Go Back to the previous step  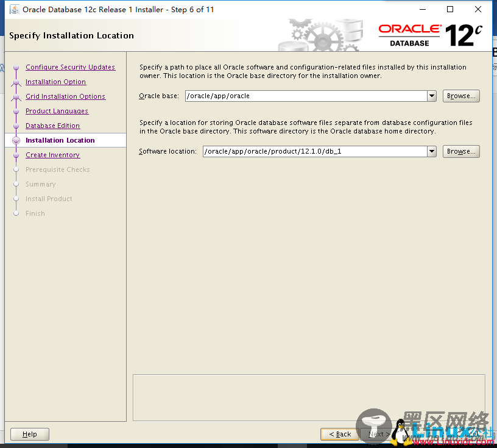point(340,434)
